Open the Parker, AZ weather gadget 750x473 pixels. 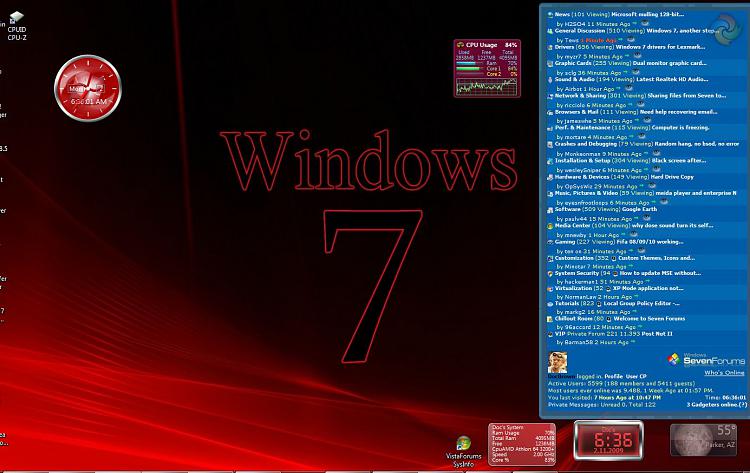click(x=703, y=440)
